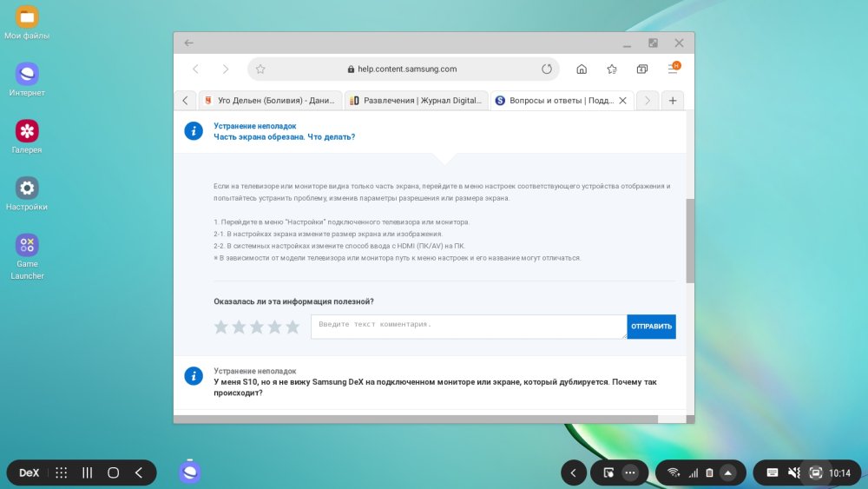Click the DeX button in the taskbar
Image resolution: width=868 pixels, height=489 pixels.
click(30, 472)
